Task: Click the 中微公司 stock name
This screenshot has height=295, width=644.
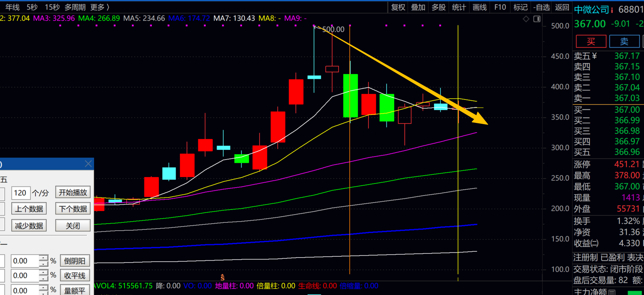Action: click(x=592, y=10)
